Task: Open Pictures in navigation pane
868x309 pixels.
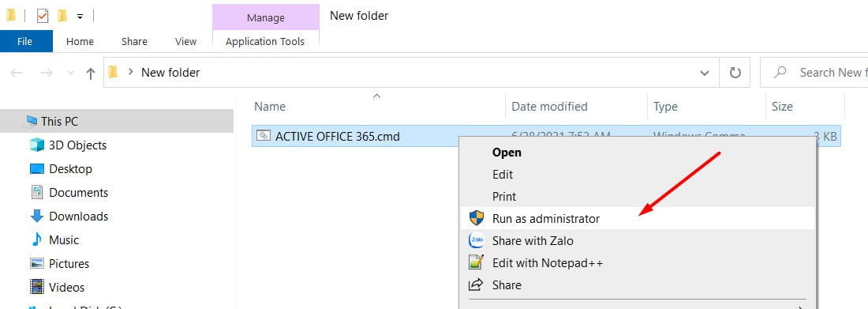Action: (x=69, y=263)
